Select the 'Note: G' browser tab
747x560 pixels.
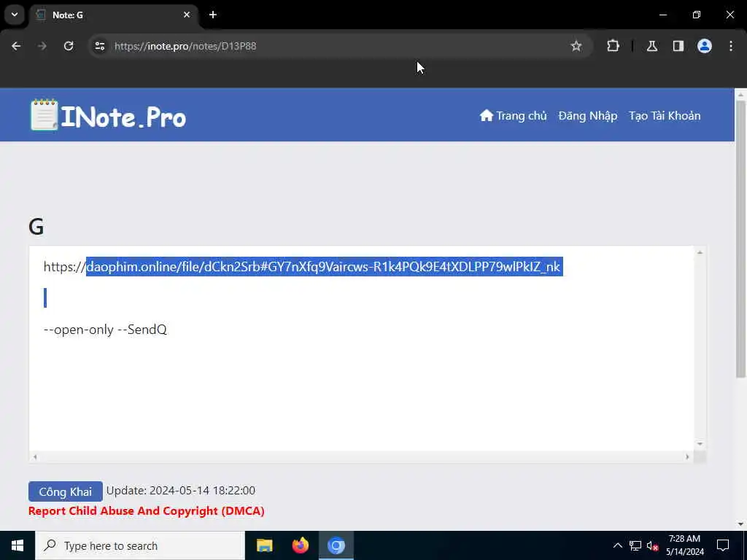coord(113,15)
